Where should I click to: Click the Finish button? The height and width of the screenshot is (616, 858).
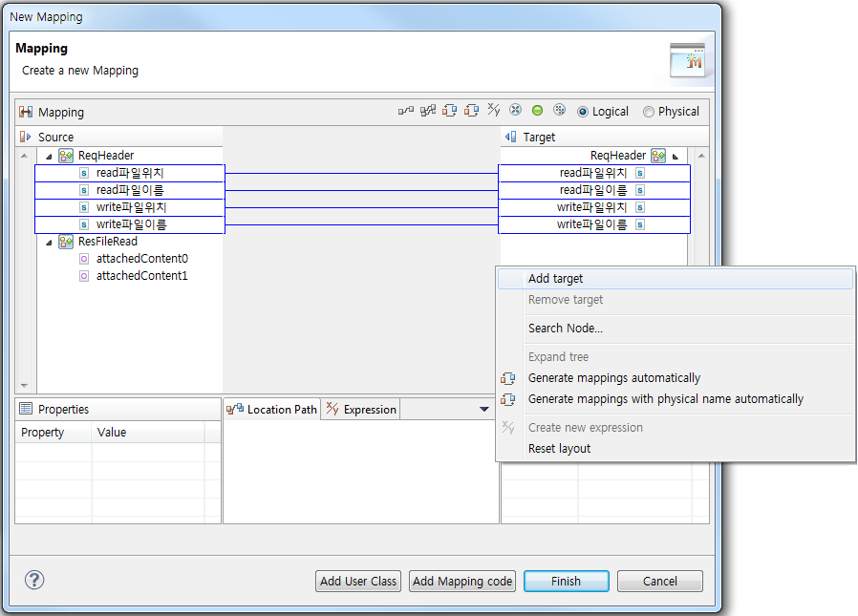(566, 581)
